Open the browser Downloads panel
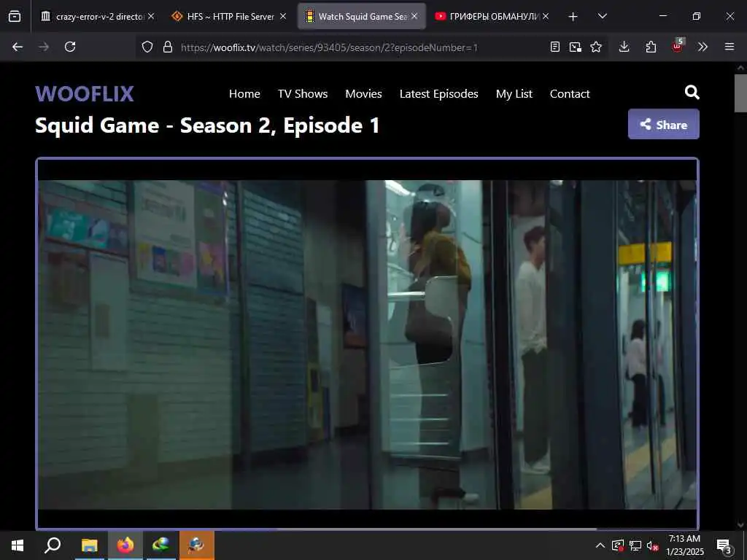 point(624,47)
